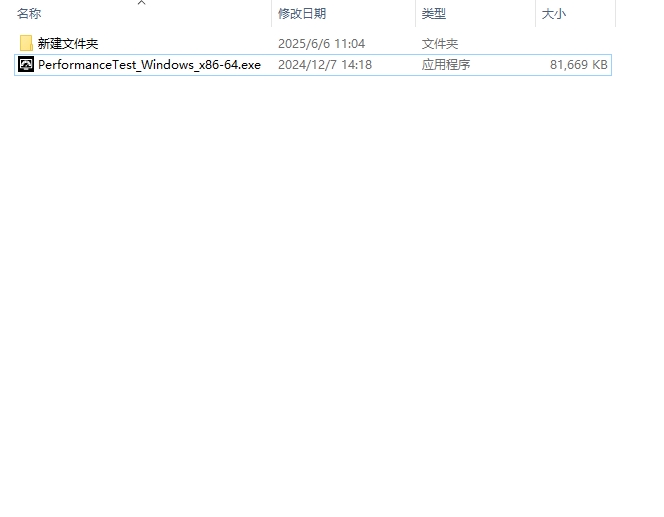Image resolution: width=664 pixels, height=517 pixels.
Task: Select the 新建文件夹 folder name
Action: tap(68, 44)
